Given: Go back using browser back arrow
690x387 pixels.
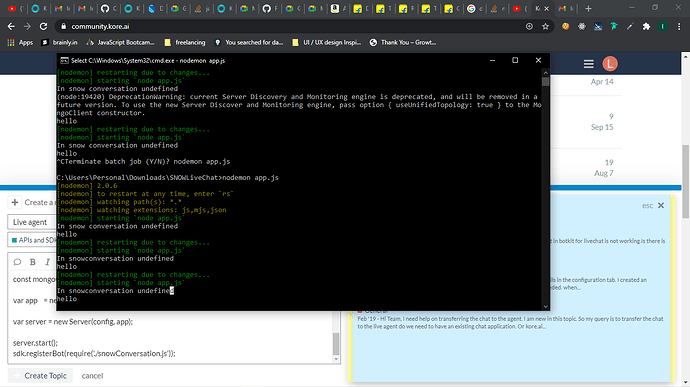Looking at the screenshot, I should pos(11,26).
